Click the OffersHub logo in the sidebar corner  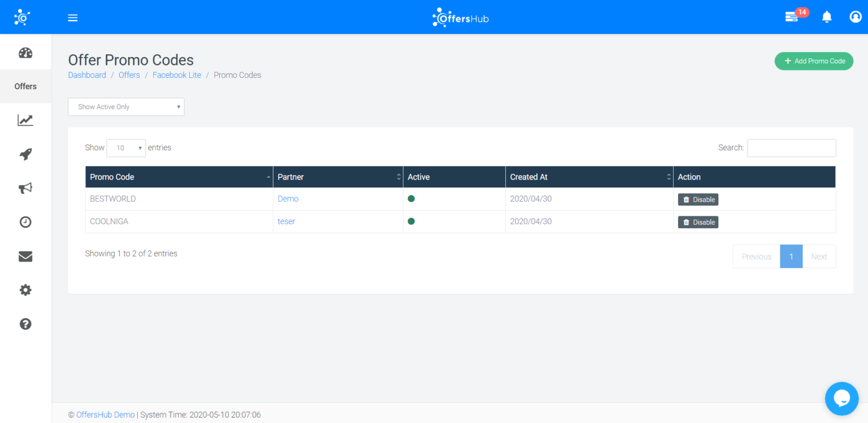(22, 18)
